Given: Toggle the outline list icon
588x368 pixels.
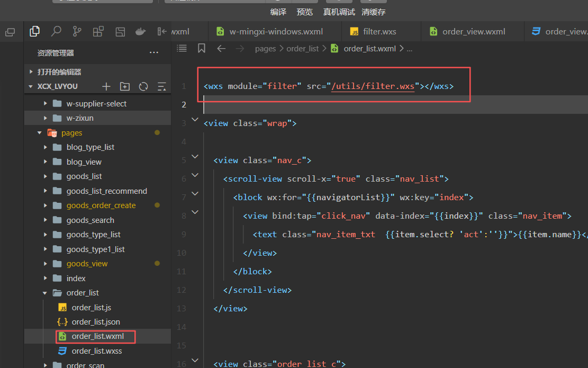Looking at the screenshot, I should [x=182, y=48].
